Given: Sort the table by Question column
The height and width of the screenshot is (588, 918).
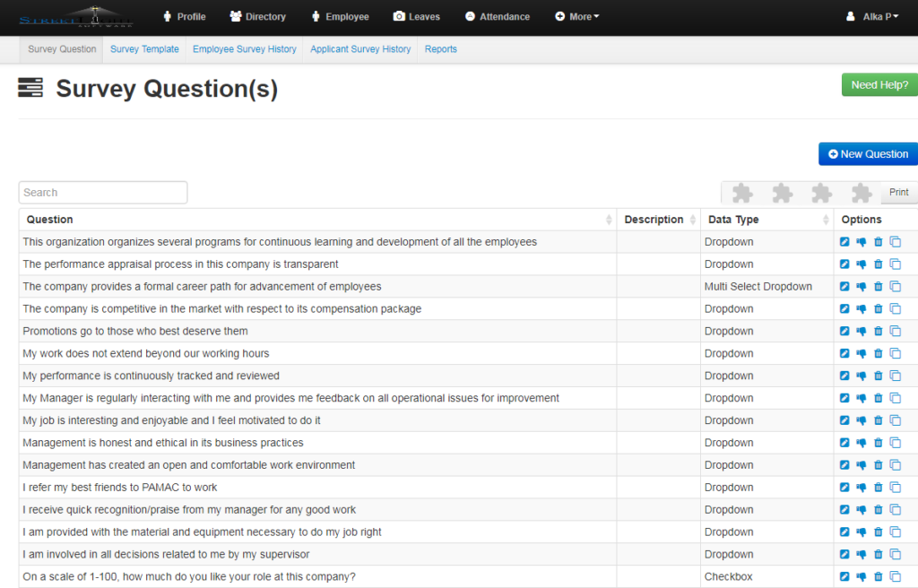Looking at the screenshot, I should coord(49,220).
